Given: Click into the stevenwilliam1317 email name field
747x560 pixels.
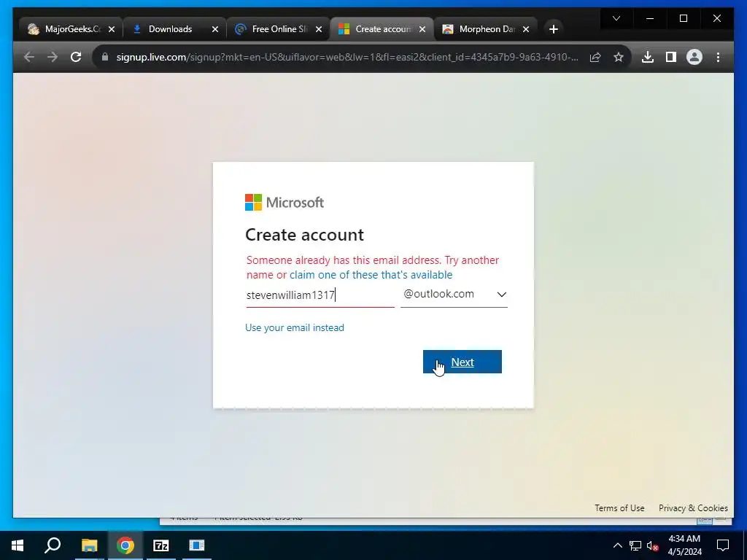Looking at the screenshot, I should pyautogui.click(x=320, y=295).
